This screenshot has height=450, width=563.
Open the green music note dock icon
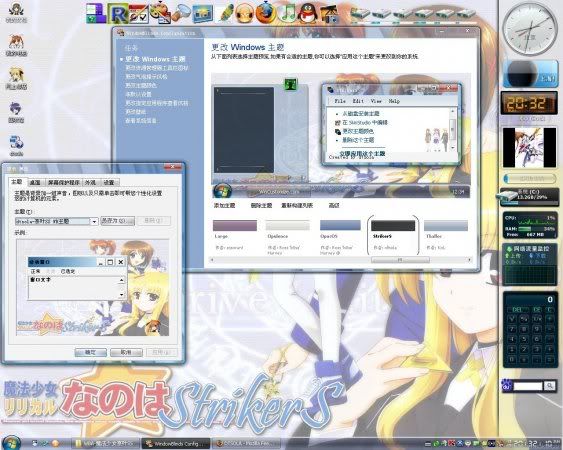(287, 13)
